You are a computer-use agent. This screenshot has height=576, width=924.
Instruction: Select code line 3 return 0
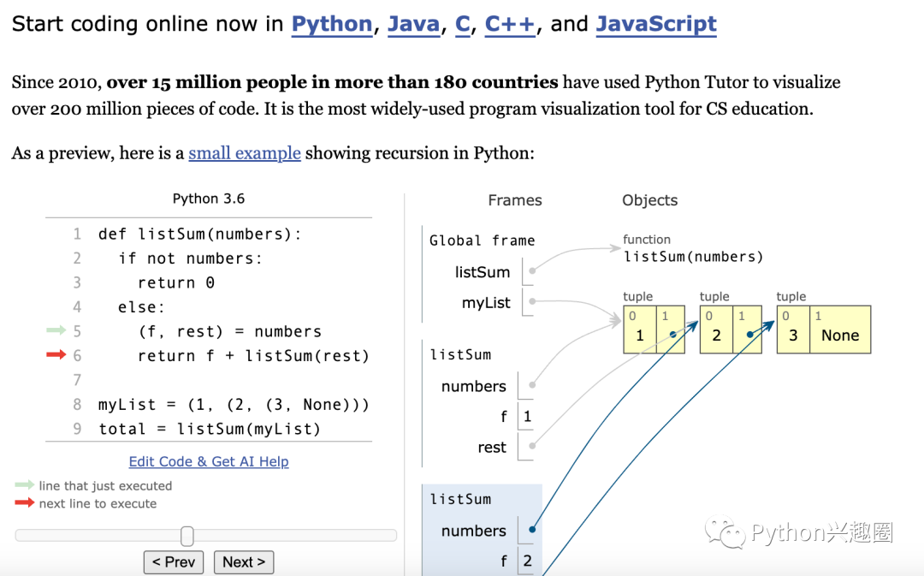coord(176,282)
